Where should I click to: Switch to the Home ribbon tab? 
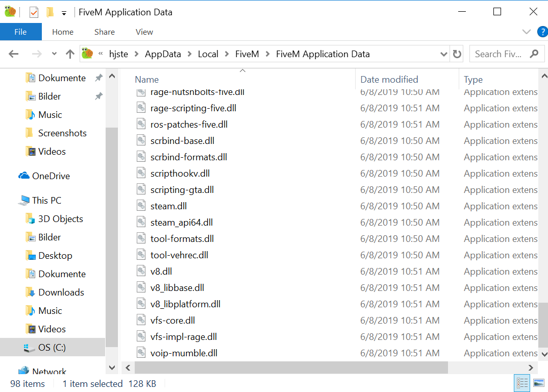click(63, 32)
